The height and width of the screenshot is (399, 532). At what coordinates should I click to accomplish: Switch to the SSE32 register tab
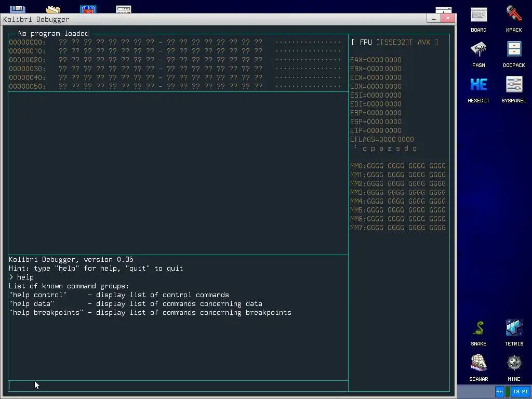tap(395, 42)
